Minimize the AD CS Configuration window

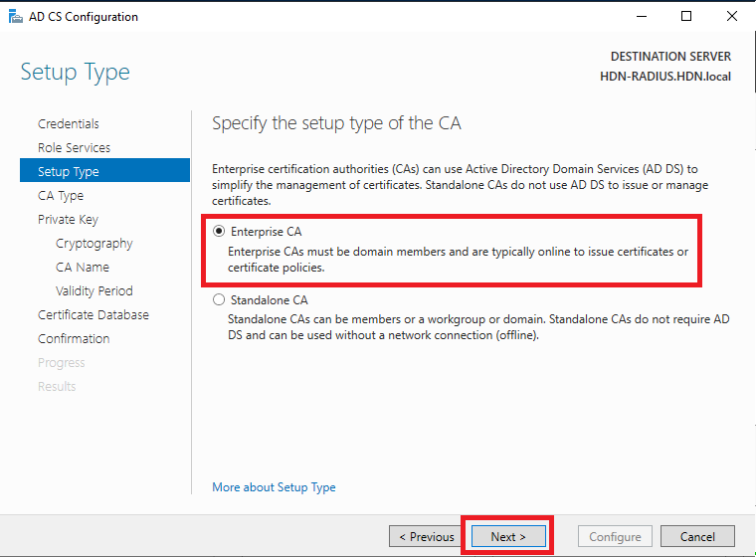(x=642, y=16)
